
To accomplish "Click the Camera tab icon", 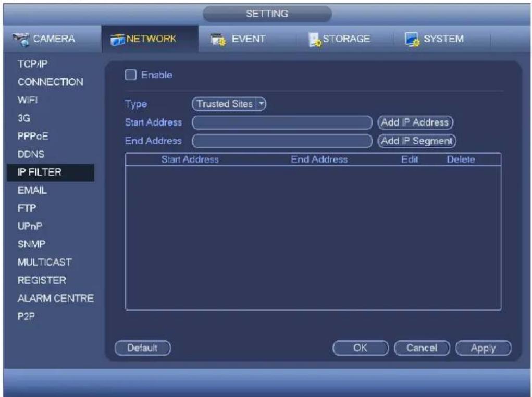I will (21, 40).
